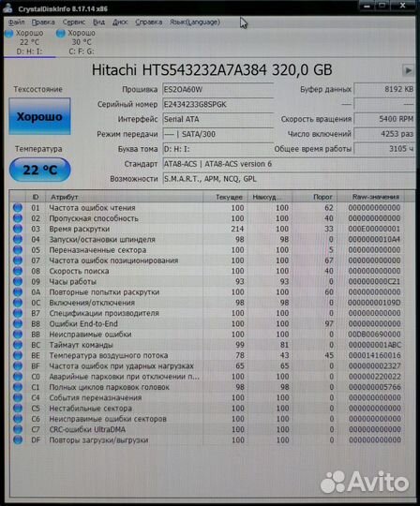Click status icon for Пропускная способность row

(x=18, y=218)
